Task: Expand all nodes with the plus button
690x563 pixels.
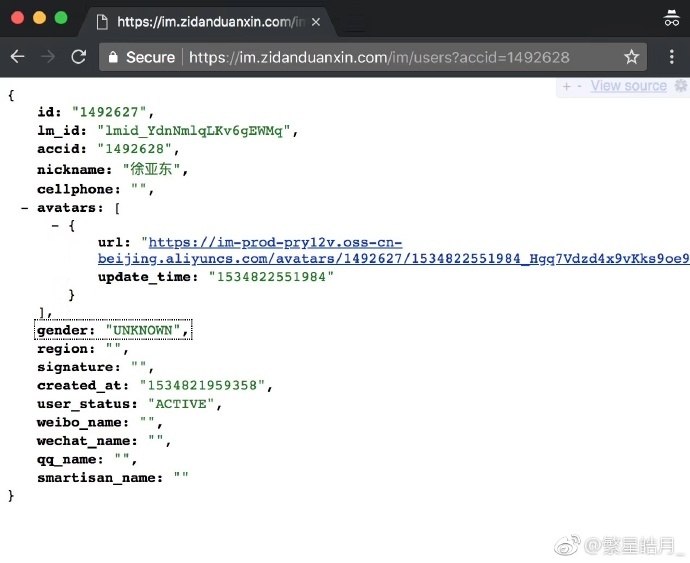Action: click(x=567, y=87)
